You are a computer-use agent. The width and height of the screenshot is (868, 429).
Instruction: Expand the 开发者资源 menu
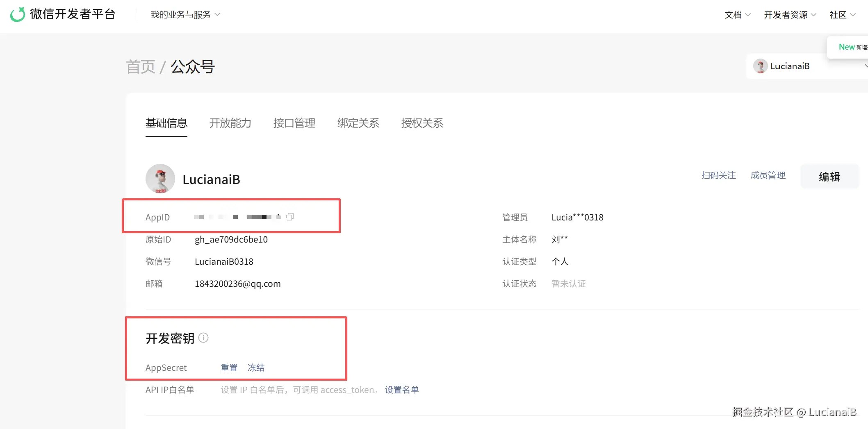click(790, 15)
